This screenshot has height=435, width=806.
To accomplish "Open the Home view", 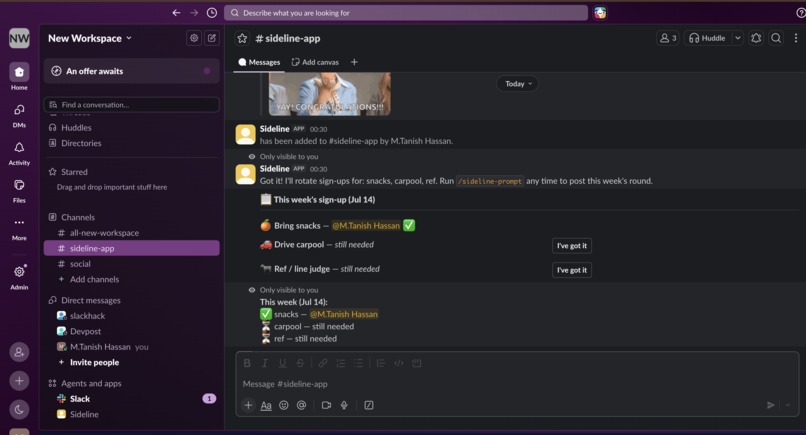I will pyautogui.click(x=19, y=76).
